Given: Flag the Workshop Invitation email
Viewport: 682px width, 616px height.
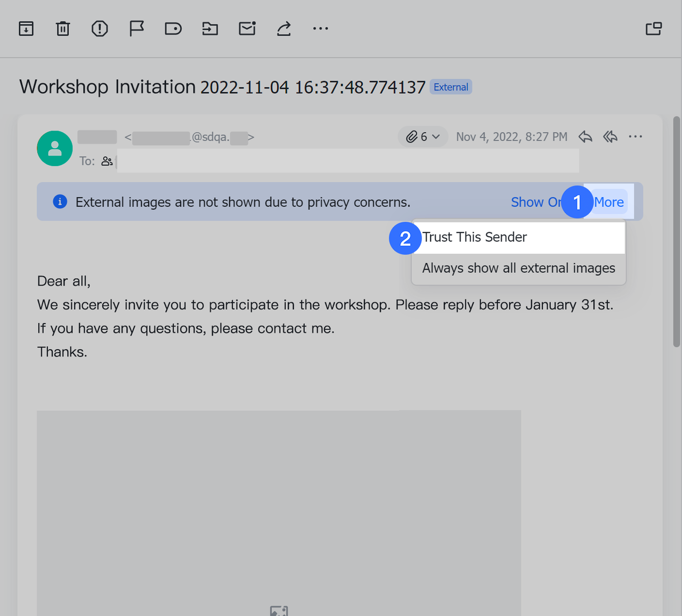Looking at the screenshot, I should (136, 28).
